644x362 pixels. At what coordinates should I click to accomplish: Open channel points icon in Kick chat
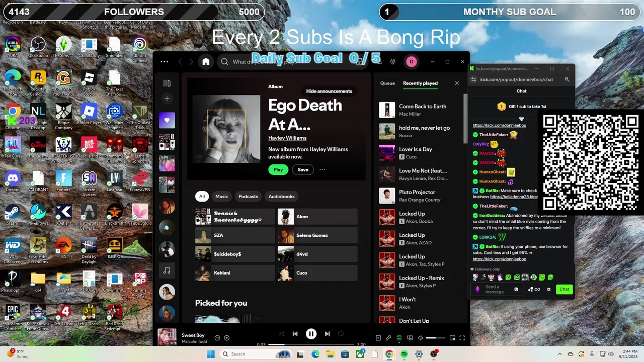(x=534, y=289)
